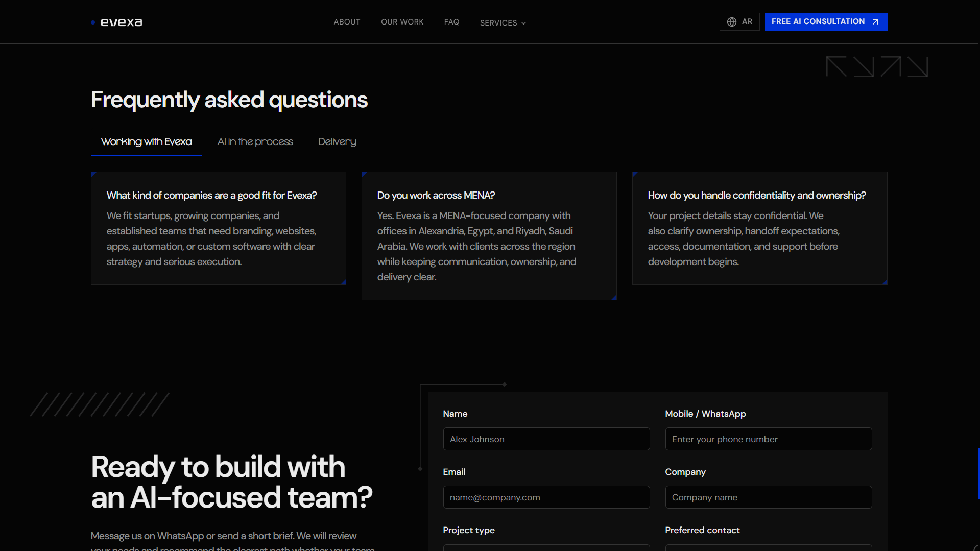Open the good fit for Evexa question card
The width and height of the screenshot is (980, 551).
coord(219,228)
